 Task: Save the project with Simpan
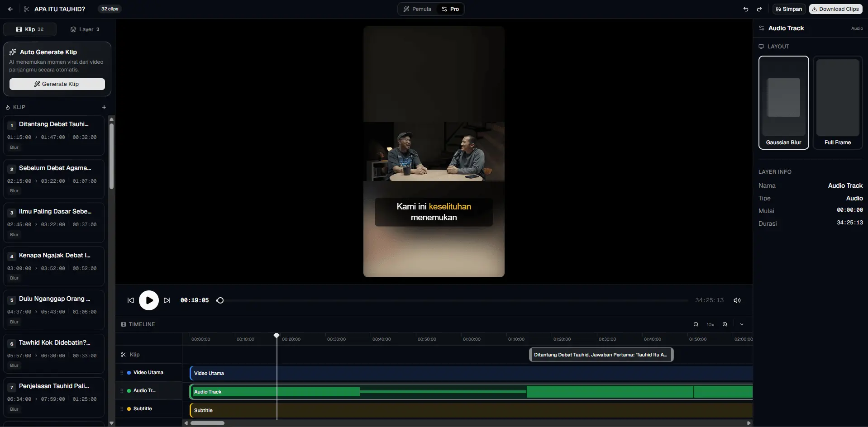[789, 9]
